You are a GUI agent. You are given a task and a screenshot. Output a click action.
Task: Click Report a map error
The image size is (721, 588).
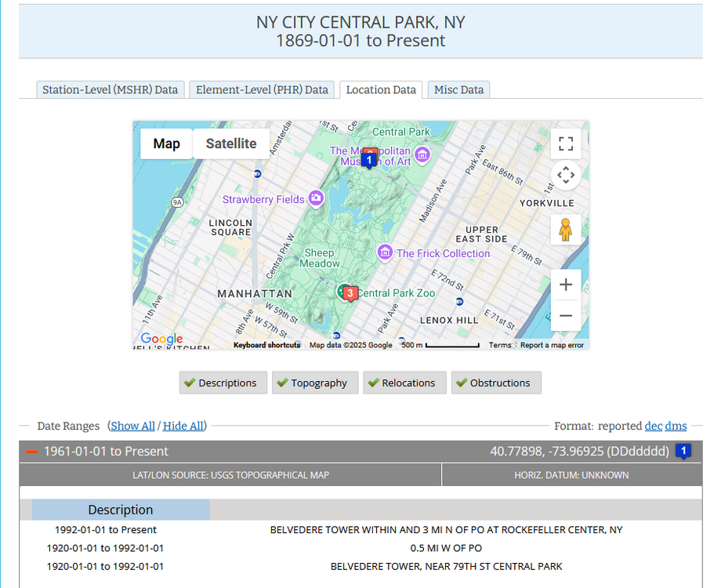click(x=552, y=345)
